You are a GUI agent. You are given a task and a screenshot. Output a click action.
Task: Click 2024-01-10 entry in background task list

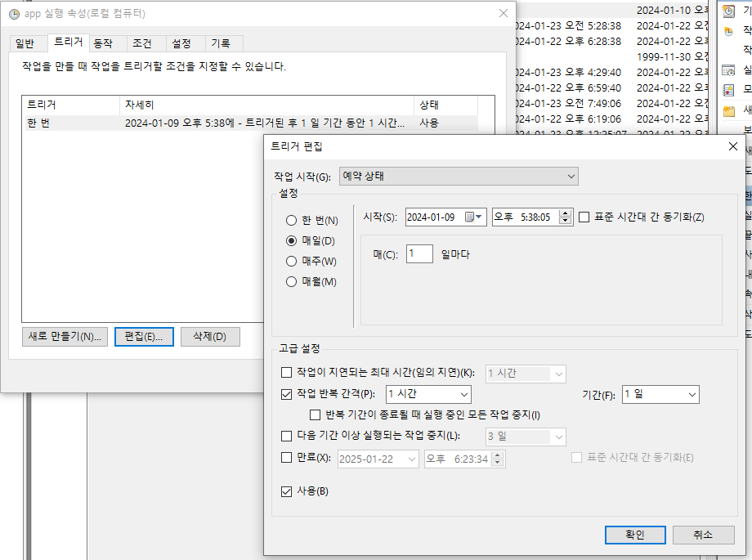click(673, 11)
